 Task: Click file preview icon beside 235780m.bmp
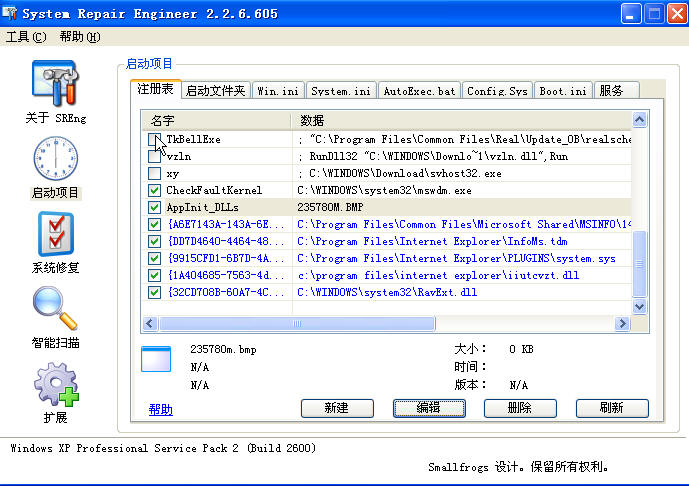coord(156,359)
